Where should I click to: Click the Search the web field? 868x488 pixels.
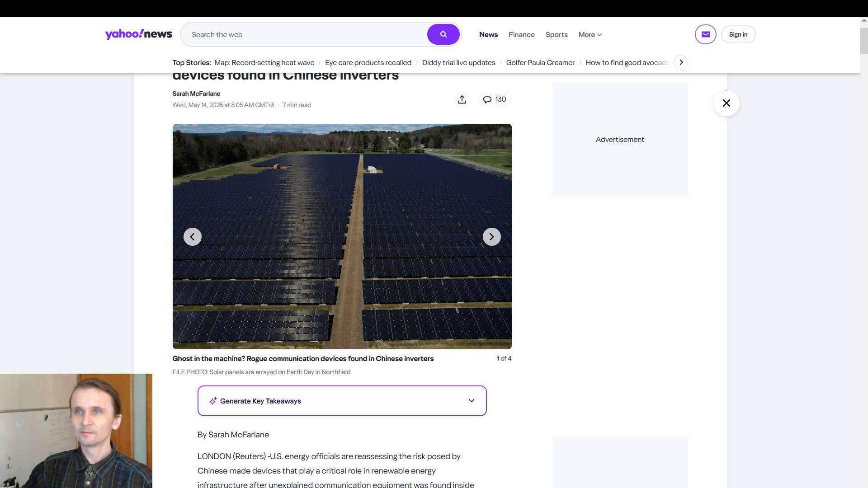(x=303, y=34)
